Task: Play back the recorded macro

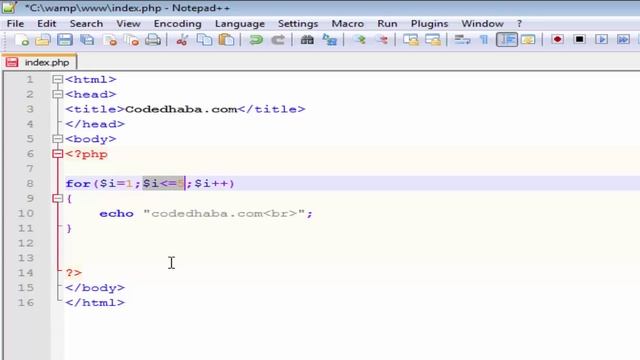Action: 601,40
